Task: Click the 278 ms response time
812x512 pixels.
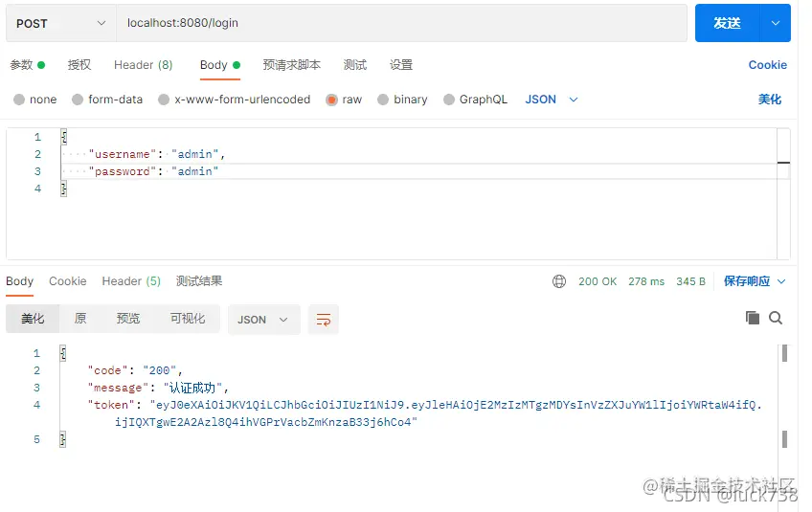Action: coord(646,281)
